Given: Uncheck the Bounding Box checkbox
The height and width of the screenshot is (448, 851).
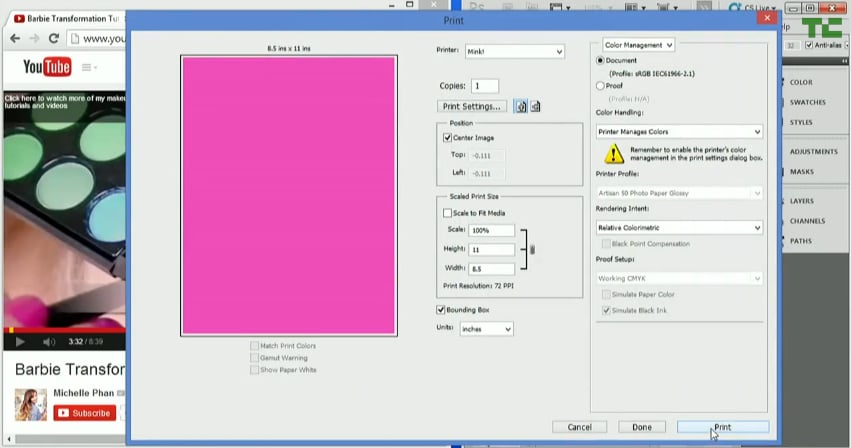Looking at the screenshot, I should [441, 310].
